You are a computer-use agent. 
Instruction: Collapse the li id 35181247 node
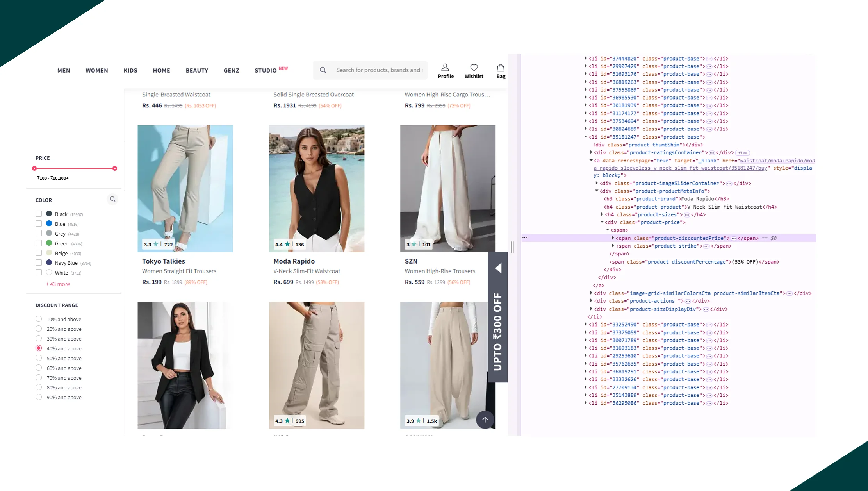coord(586,137)
